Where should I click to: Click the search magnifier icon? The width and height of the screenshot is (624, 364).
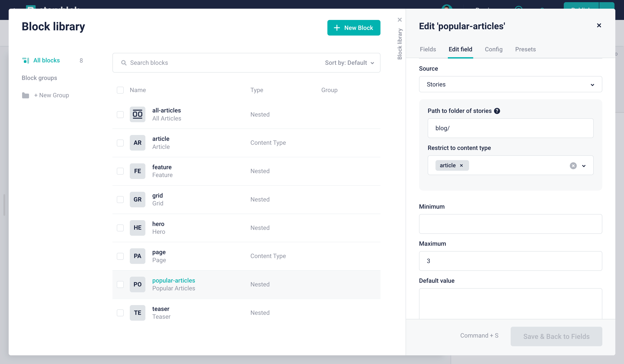(x=124, y=63)
